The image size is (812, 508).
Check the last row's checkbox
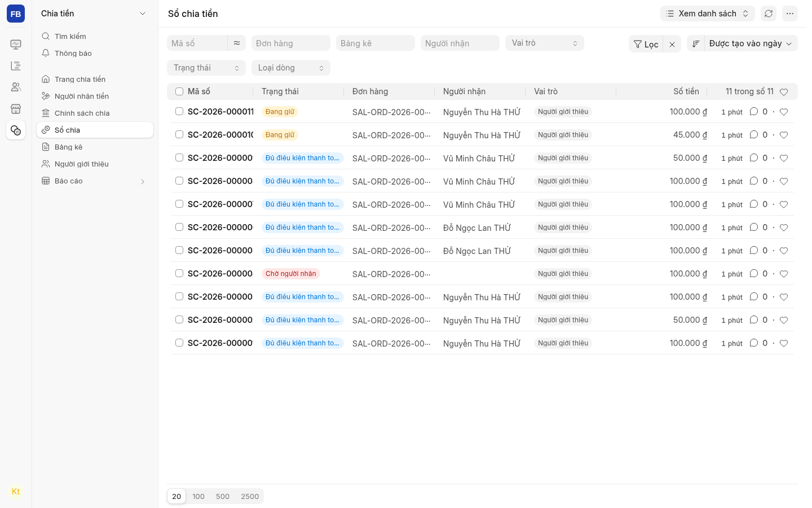tap(179, 343)
